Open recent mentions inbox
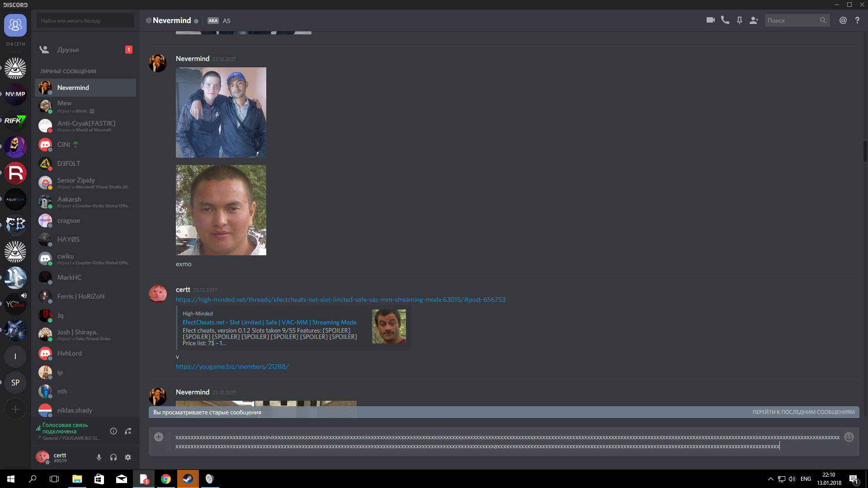The width and height of the screenshot is (868, 488). 843,20
